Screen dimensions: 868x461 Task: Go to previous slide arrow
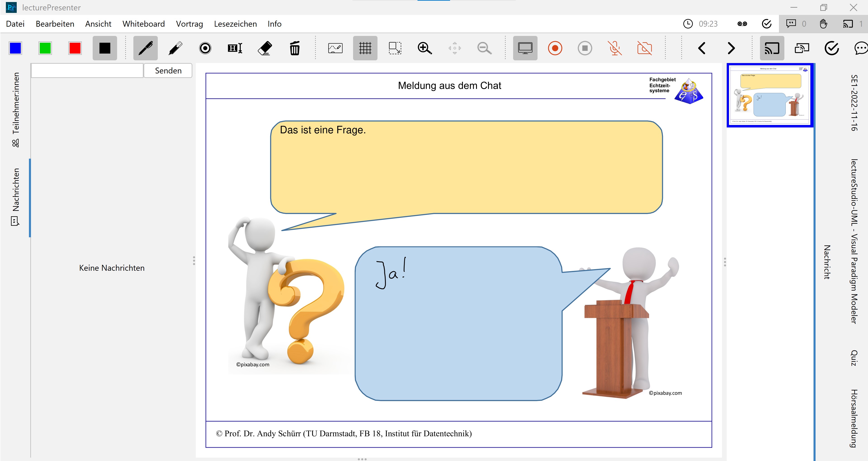(702, 48)
